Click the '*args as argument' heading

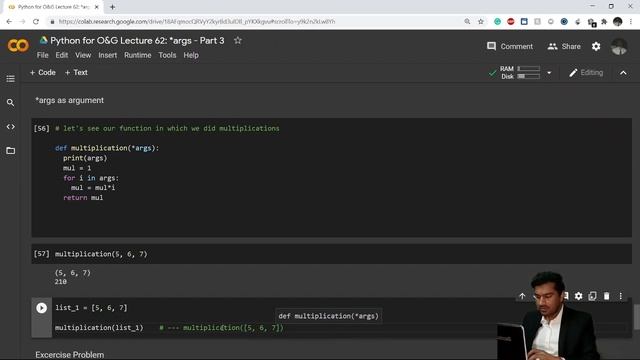(69, 100)
